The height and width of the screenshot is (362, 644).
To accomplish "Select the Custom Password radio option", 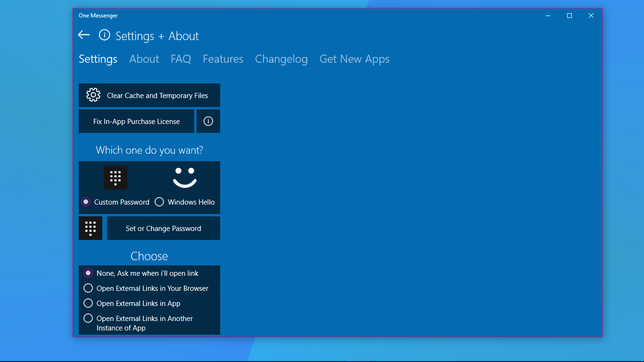I will [116, 202].
